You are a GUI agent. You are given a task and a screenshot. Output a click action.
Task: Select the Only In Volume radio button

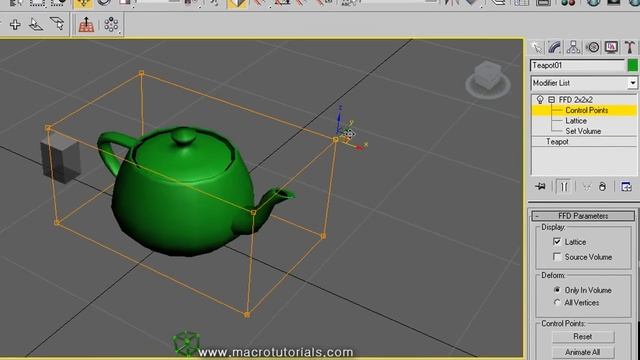click(557, 290)
